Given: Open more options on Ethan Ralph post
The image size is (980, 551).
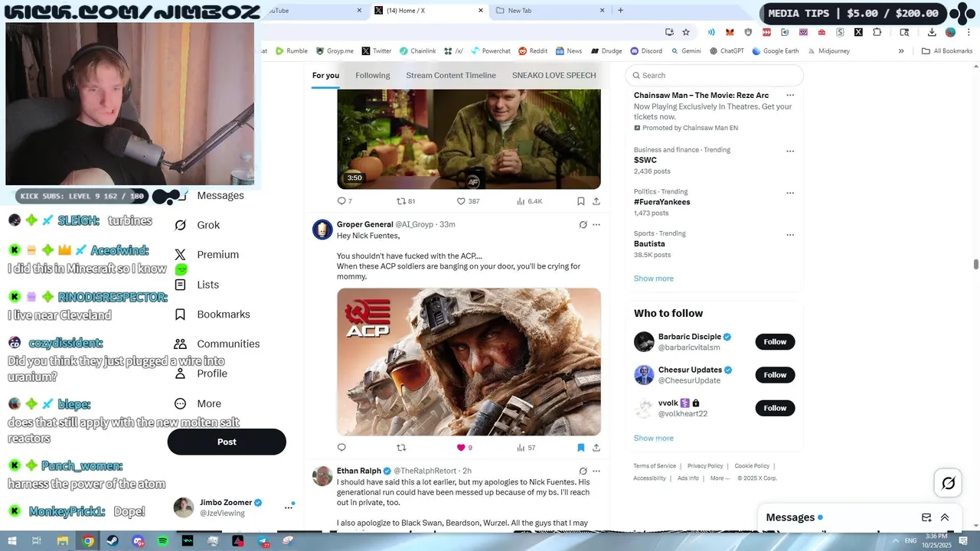Looking at the screenshot, I should pyautogui.click(x=596, y=471).
